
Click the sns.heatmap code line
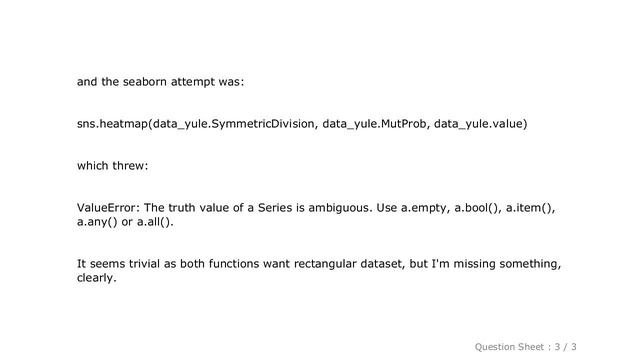(302, 124)
